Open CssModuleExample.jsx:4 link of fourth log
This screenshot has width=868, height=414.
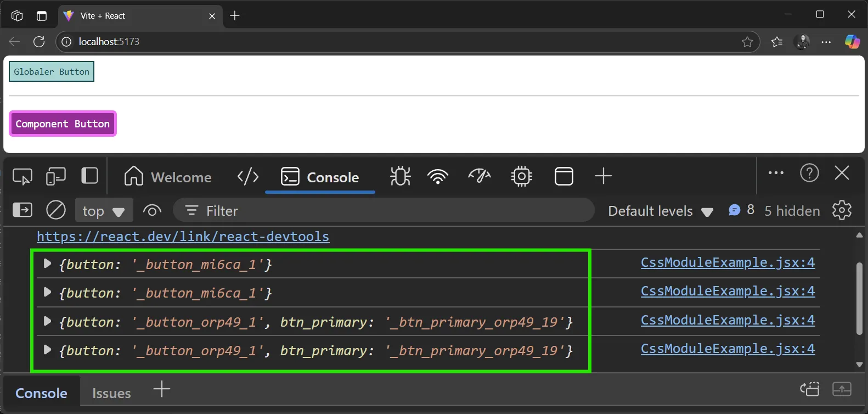tap(728, 349)
